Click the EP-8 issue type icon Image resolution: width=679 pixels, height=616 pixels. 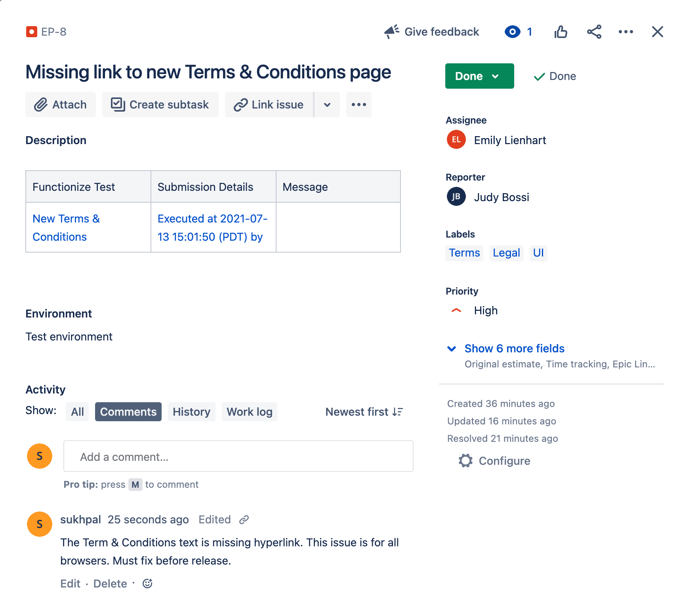pyautogui.click(x=32, y=32)
